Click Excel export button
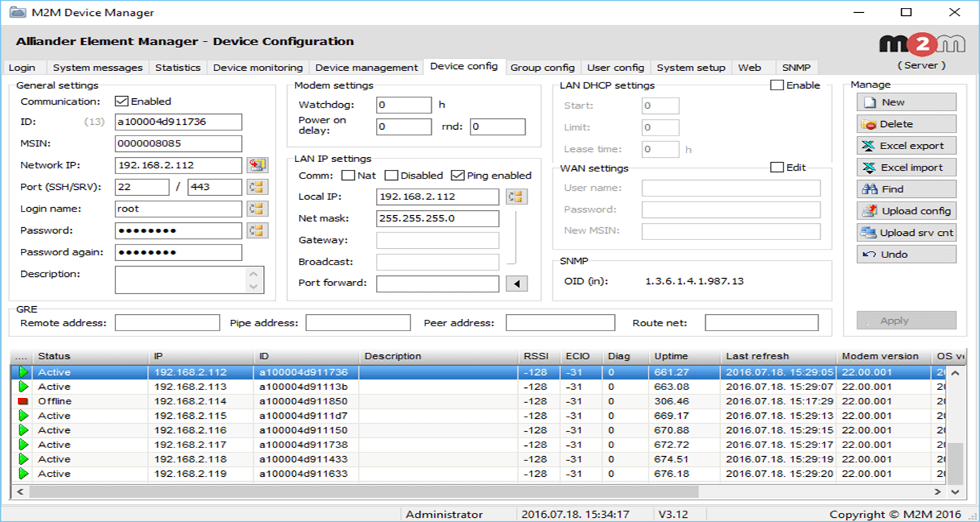Viewport: 980px width, 522px height. pos(906,146)
